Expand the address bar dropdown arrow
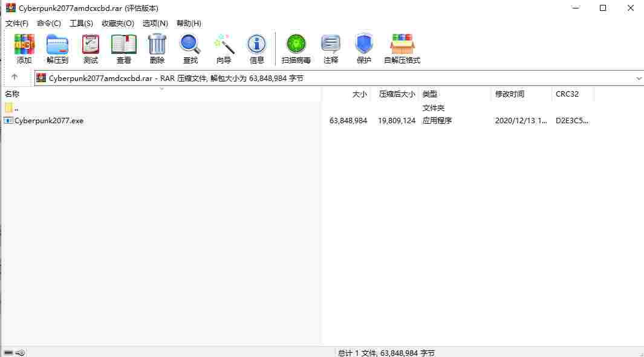Viewport: 644px width, 357px height. 639,78
